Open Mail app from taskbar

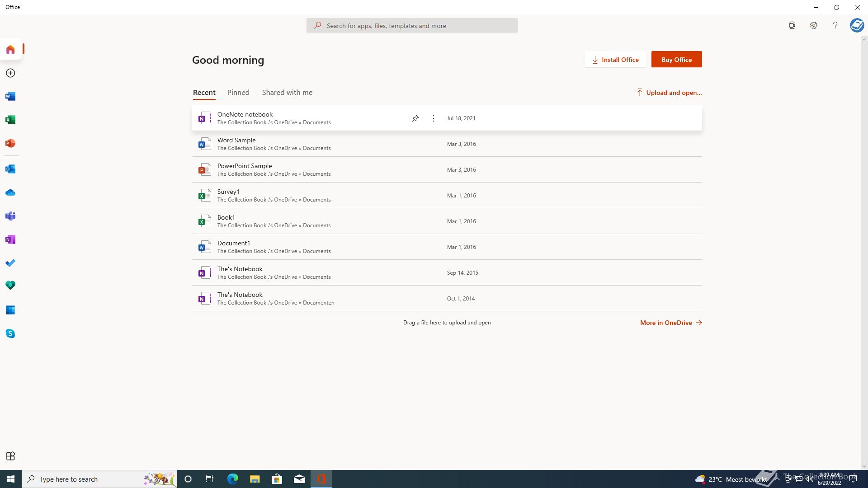[x=299, y=479]
